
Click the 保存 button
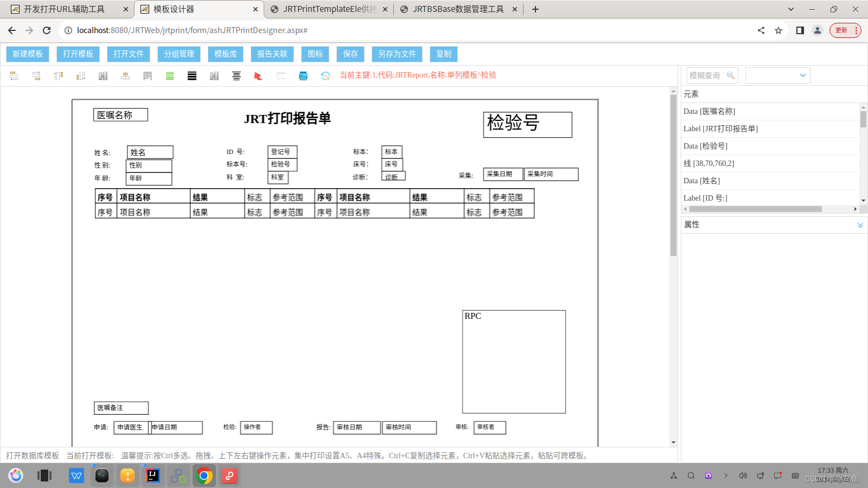tap(350, 54)
